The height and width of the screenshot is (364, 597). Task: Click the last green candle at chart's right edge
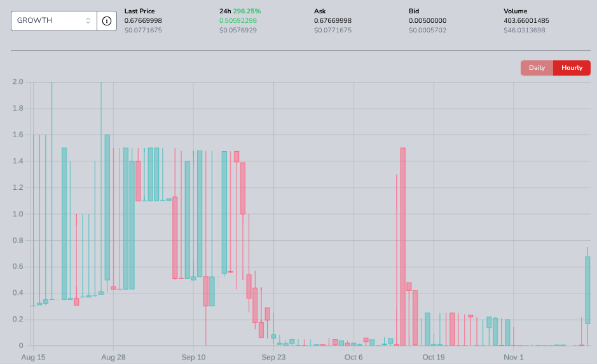click(x=587, y=289)
